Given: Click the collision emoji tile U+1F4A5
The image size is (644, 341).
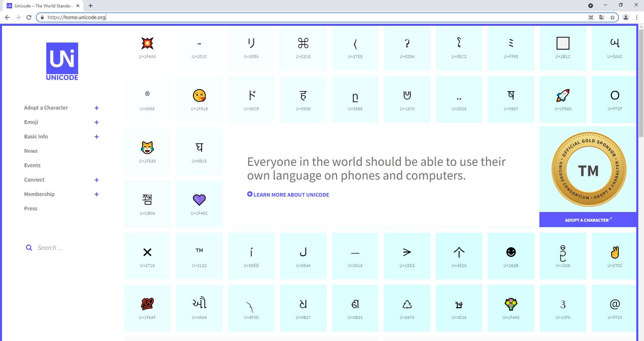Looking at the screenshot, I should tap(147, 48).
